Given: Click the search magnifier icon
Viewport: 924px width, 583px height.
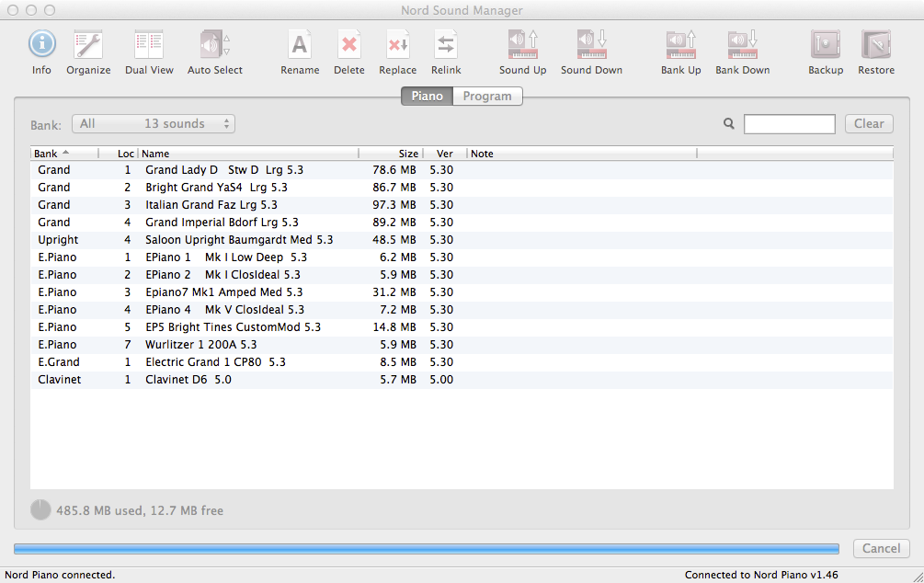Looking at the screenshot, I should point(729,124).
